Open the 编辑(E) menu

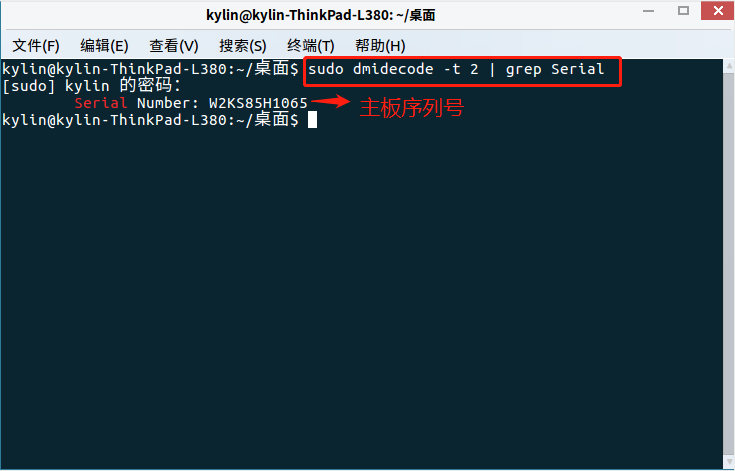(x=104, y=45)
